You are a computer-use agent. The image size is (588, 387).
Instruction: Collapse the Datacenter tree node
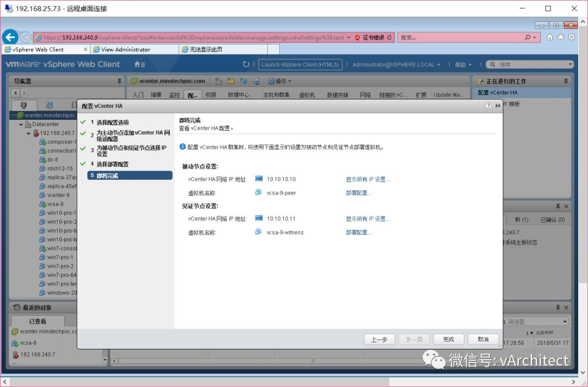pyautogui.click(x=21, y=124)
